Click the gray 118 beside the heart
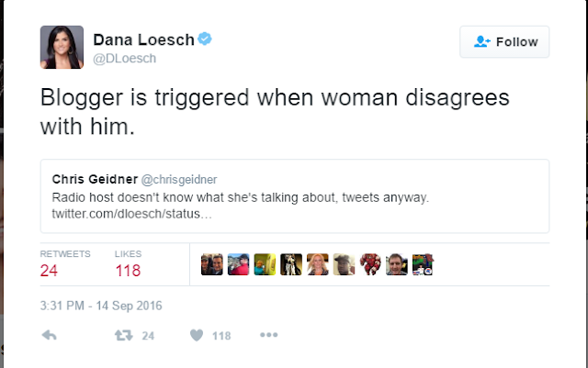Image resolution: width=588 pixels, height=368 pixels. [221, 336]
